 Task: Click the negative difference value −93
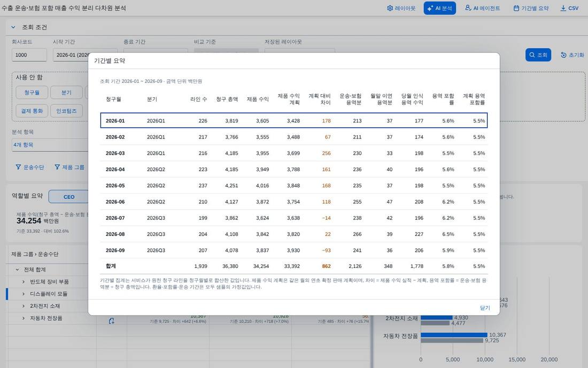point(326,250)
